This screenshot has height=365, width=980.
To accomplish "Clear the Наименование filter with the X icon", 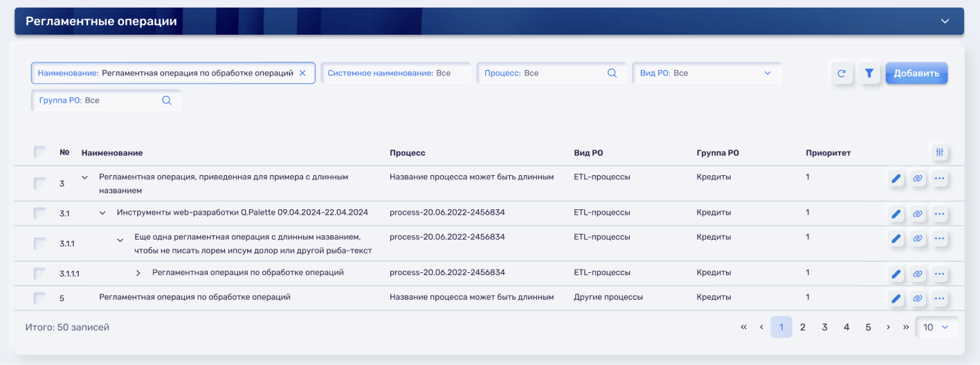I will click(302, 73).
